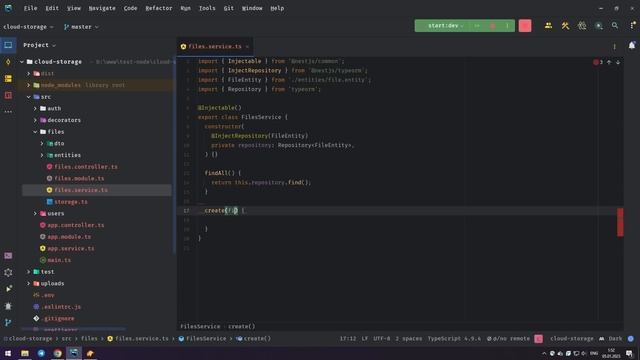This screenshot has width=640, height=360.
Task: Open the Run tool window icon
Action: click(8, 289)
